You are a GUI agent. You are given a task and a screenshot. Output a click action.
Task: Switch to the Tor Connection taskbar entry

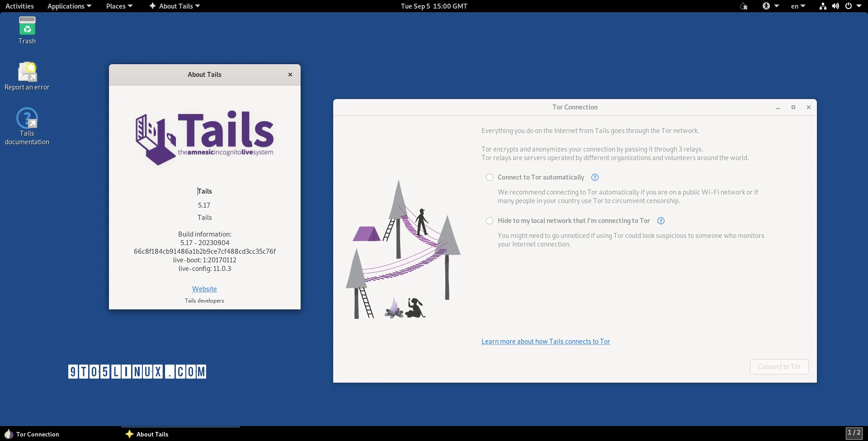(x=38, y=434)
